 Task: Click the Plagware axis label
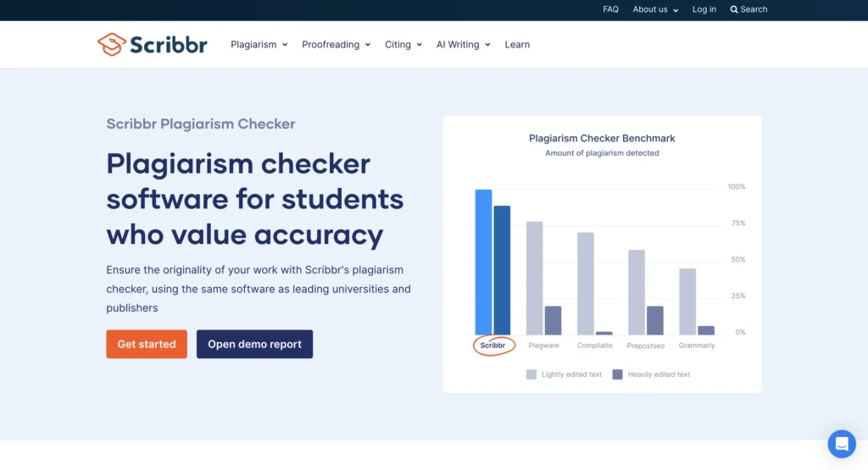click(543, 346)
